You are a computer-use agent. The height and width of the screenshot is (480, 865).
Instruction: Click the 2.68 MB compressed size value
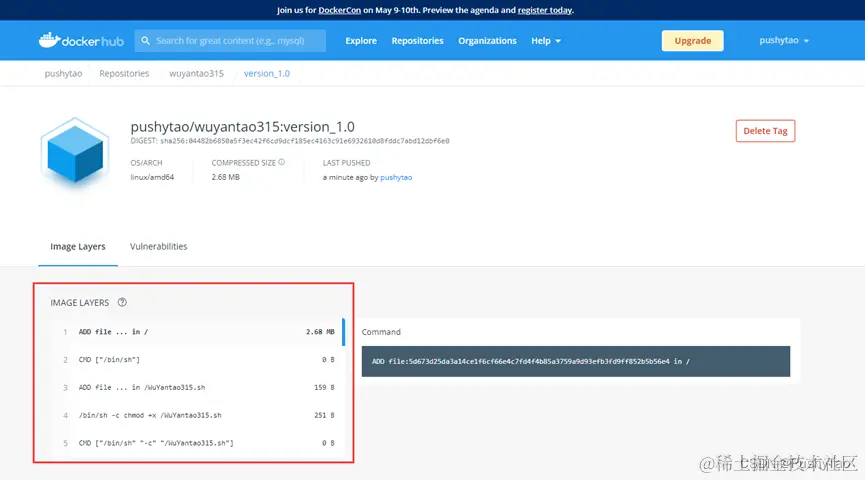point(226,177)
